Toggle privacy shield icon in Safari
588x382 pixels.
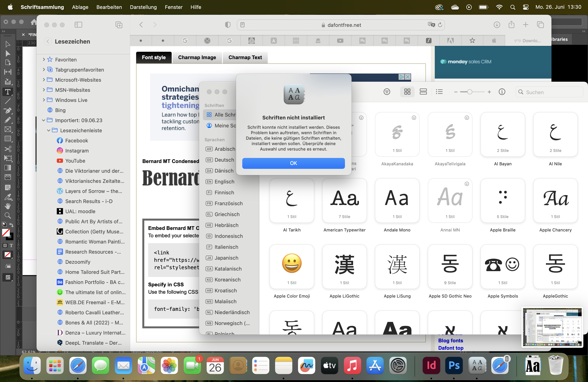coord(227,25)
